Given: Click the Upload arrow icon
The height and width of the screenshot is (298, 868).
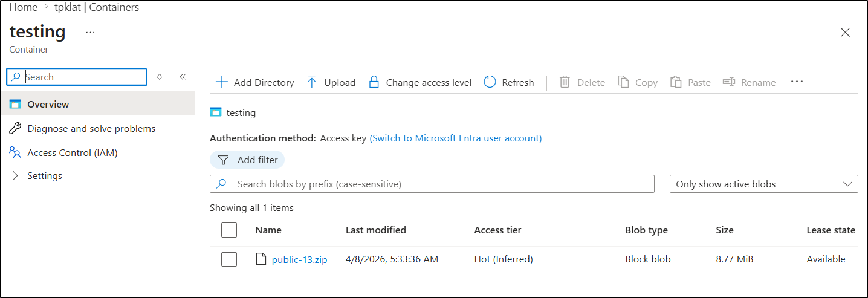Looking at the screenshot, I should pos(312,82).
